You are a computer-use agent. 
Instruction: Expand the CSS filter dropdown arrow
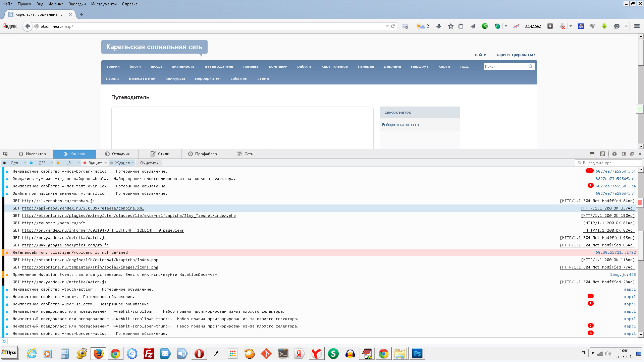point(52,163)
